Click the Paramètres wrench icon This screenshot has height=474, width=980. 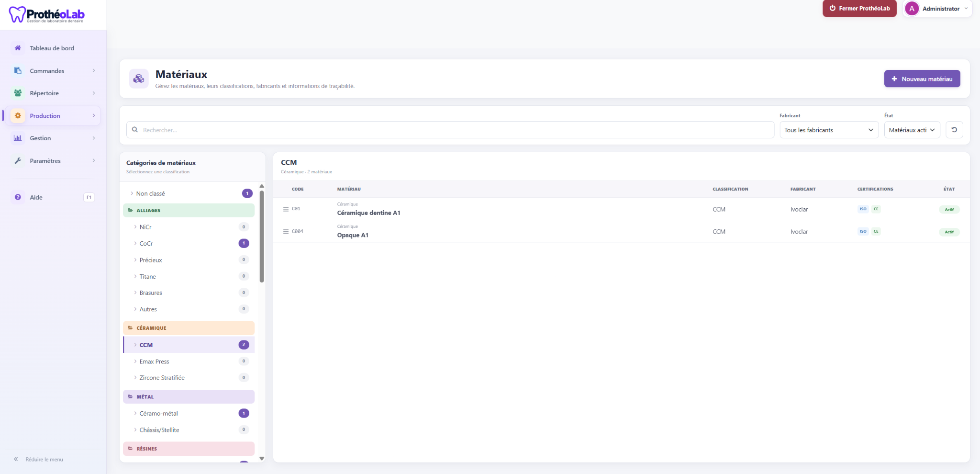18,160
